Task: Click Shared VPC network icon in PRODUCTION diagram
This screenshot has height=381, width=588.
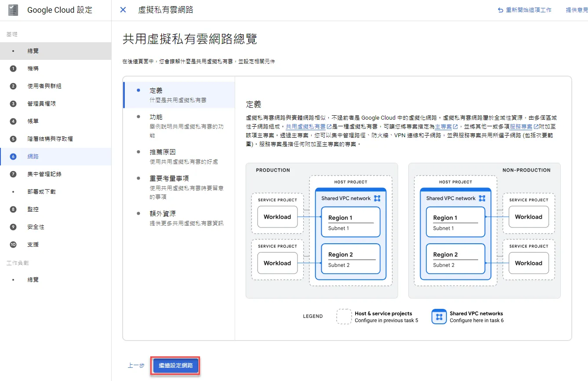Action: point(377,198)
